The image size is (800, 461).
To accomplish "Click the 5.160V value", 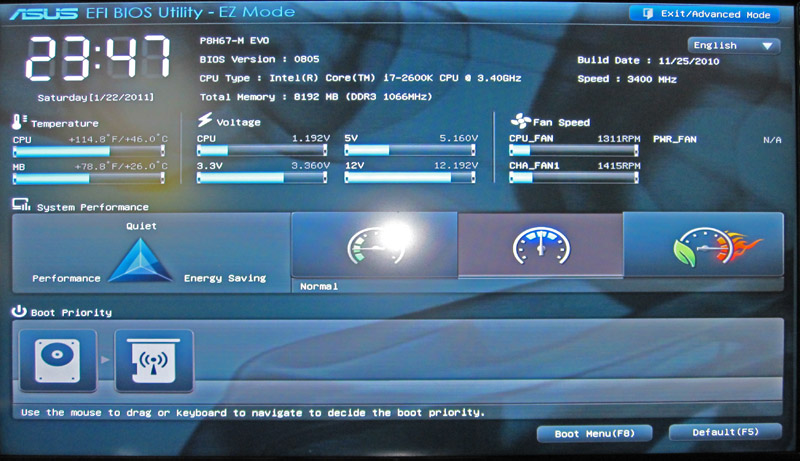I will 459,138.
